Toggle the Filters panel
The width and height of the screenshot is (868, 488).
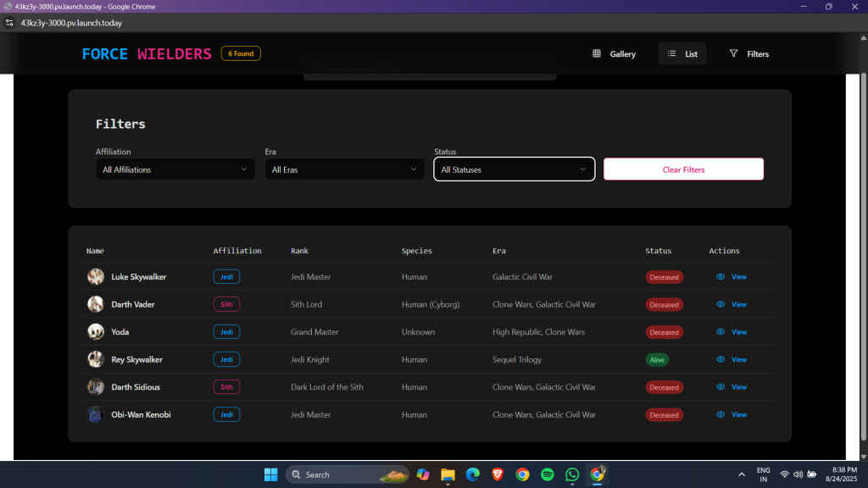coord(748,54)
